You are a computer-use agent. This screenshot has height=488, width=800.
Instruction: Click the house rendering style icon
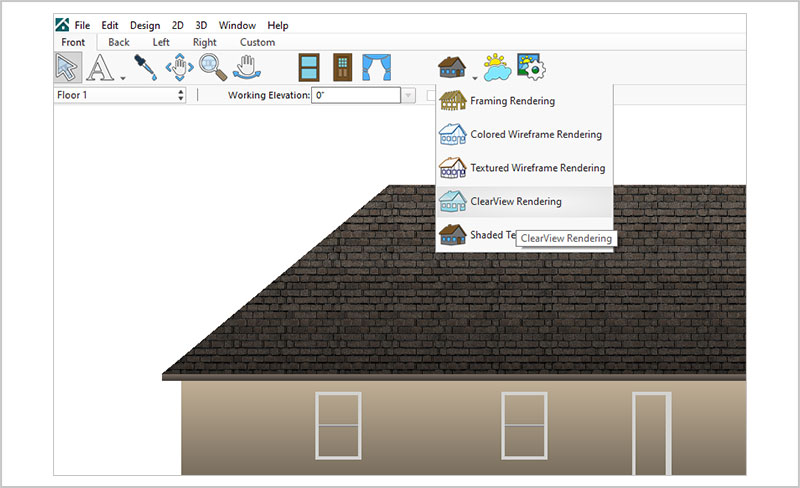[452, 67]
